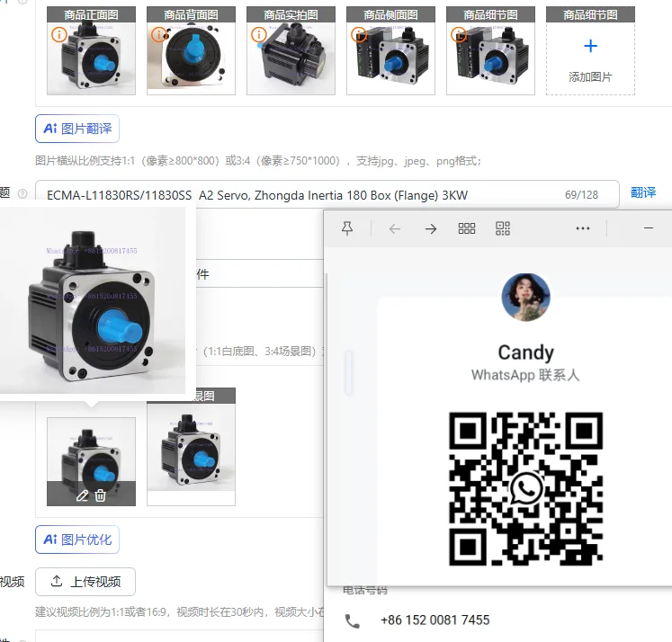Click the 69/128 character counter
Image resolution: width=672 pixels, height=642 pixels.
581,195
